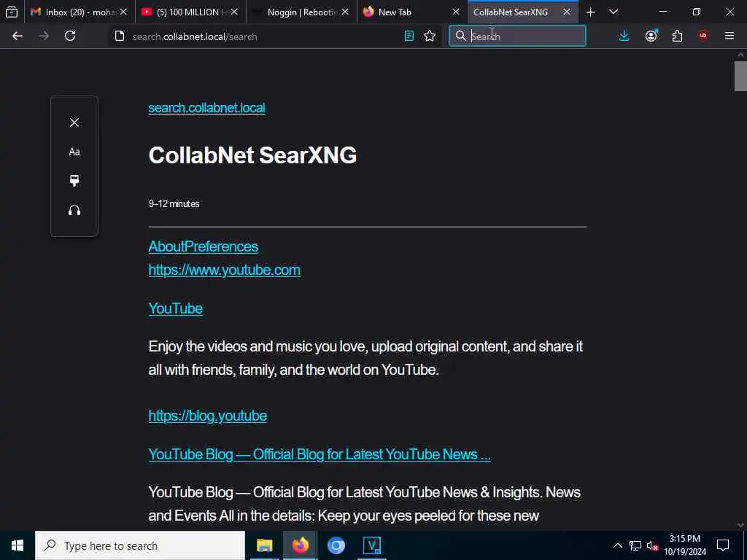Bookmark this page with the star icon
747x560 pixels.
430,36
